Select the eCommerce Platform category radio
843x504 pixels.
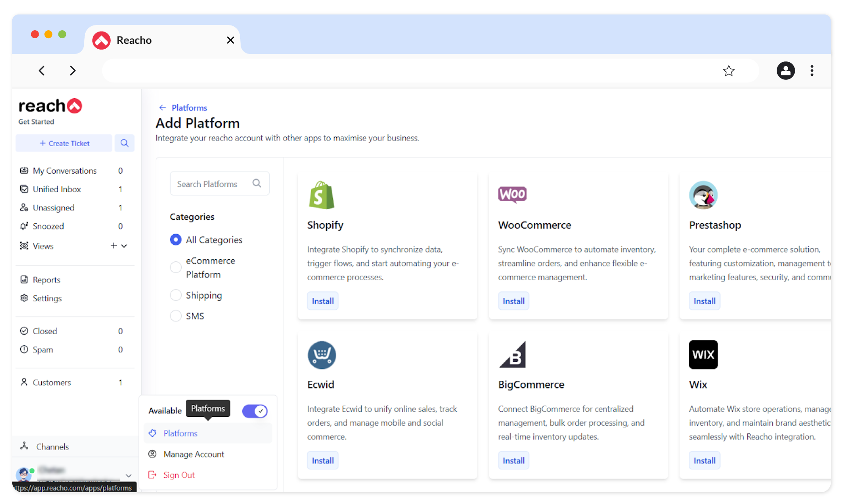[176, 267]
